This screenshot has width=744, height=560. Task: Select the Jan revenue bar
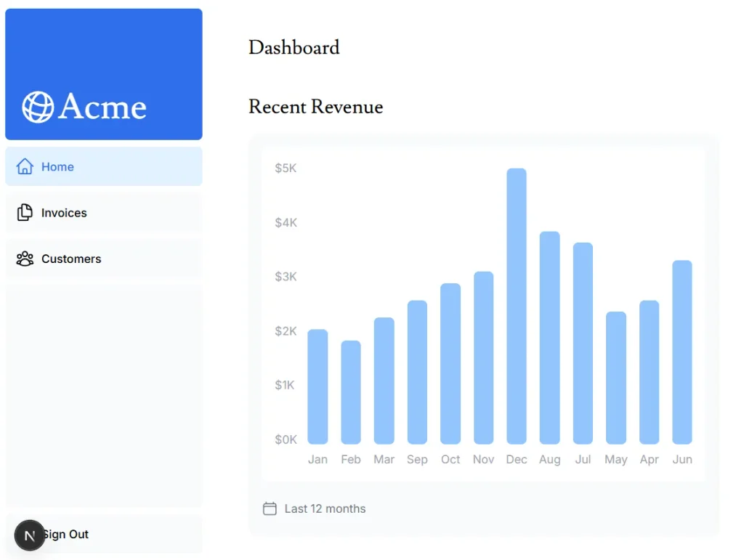click(x=318, y=386)
